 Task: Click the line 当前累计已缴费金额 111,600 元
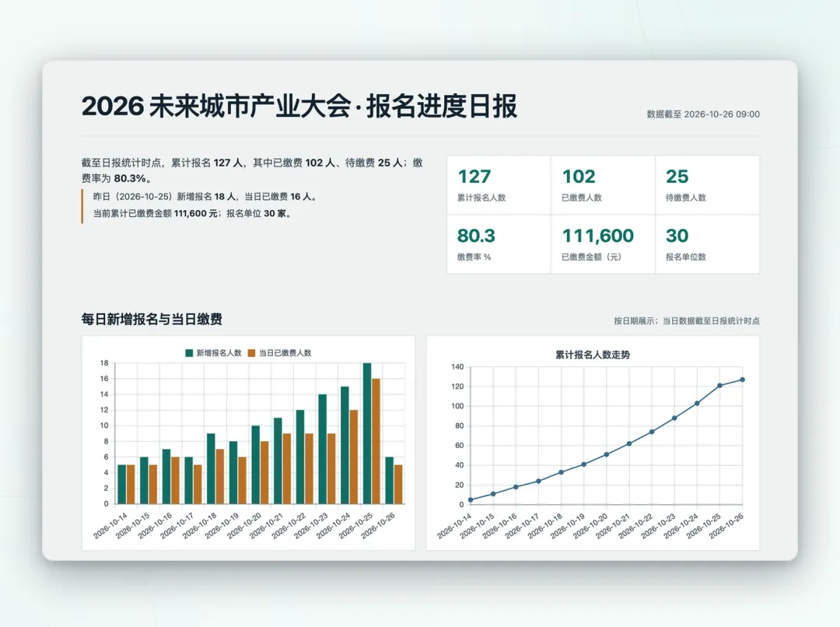[x=193, y=213]
